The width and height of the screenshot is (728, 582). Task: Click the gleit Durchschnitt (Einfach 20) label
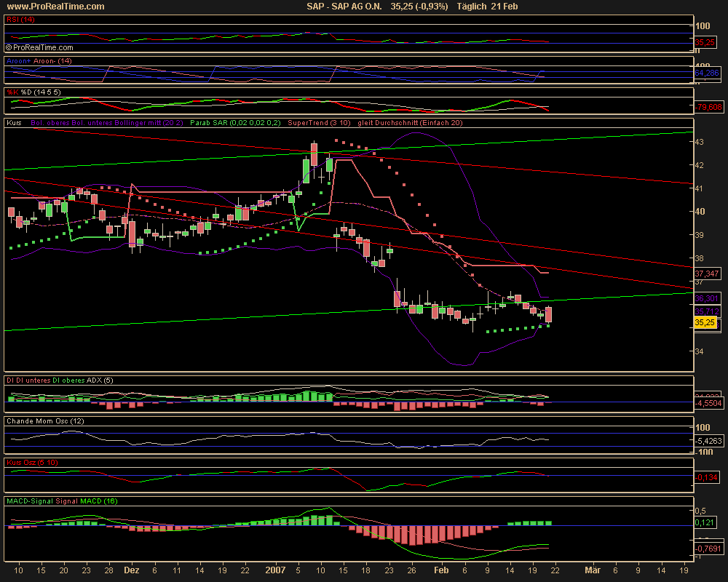click(x=410, y=124)
